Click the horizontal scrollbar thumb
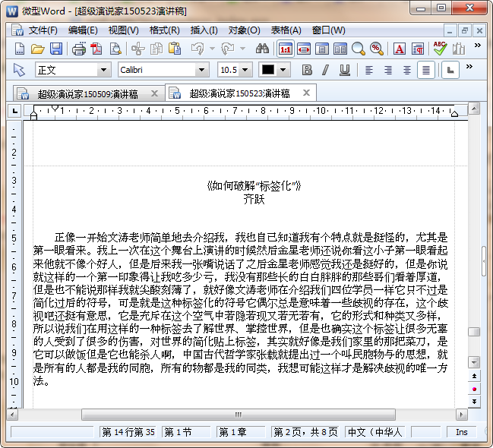Screen dimensions: 493x448 coord(238,415)
